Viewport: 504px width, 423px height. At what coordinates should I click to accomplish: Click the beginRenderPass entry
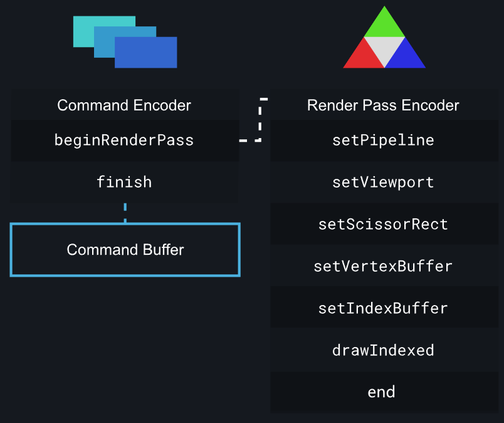coord(124,140)
